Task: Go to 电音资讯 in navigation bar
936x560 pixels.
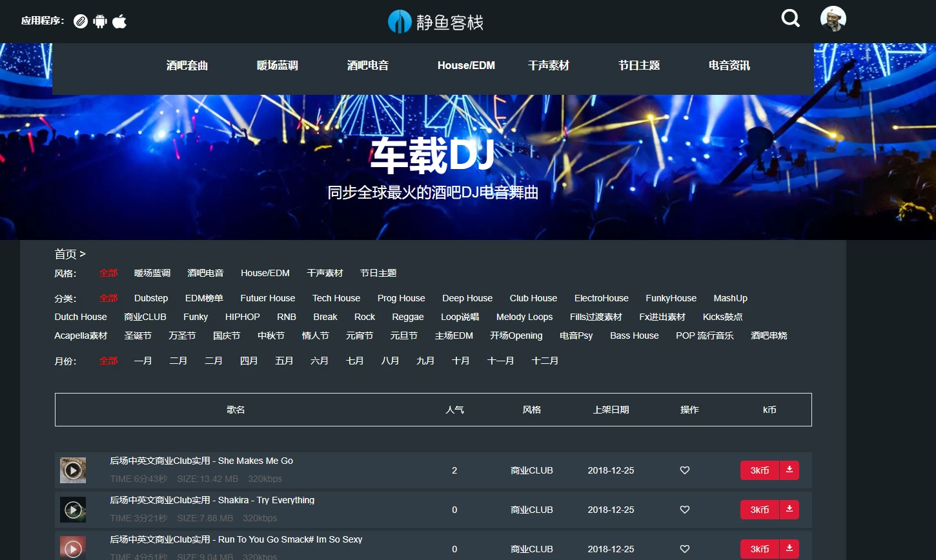Action: point(729,66)
